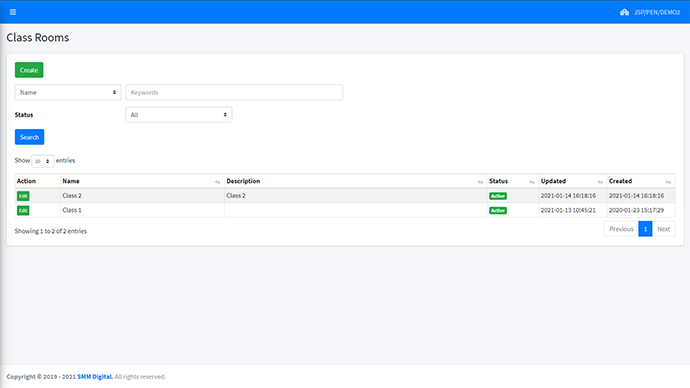Click the Action column header
This screenshot has height=388, width=690.
[26, 181]
